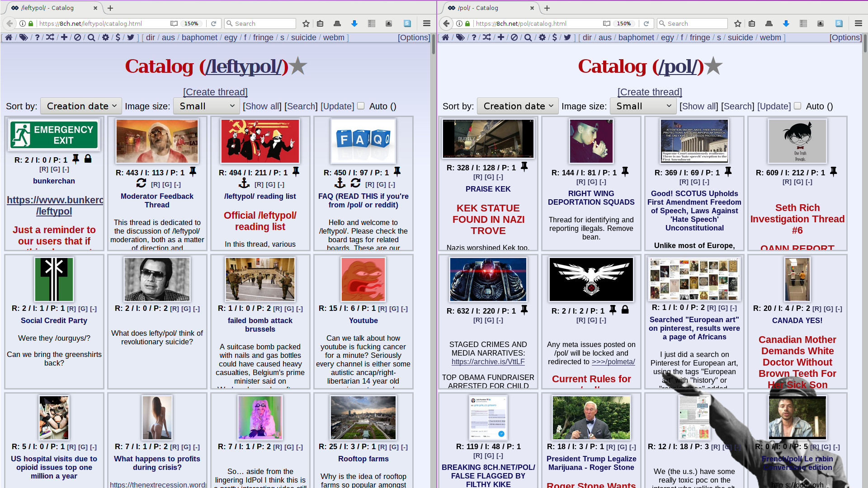Click the tags icon in left board nav
868x488 pixels.
[23, 38]
